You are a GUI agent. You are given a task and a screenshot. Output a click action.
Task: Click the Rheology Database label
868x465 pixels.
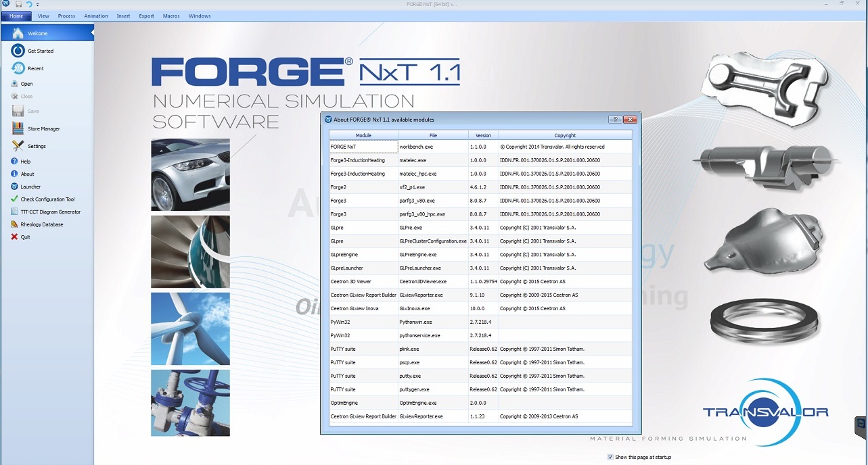[42, 224]
